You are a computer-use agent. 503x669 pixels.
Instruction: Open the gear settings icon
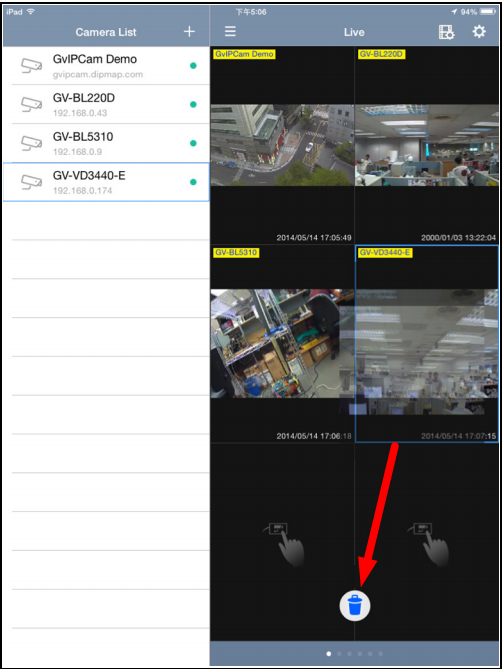(x=479, y=32)
